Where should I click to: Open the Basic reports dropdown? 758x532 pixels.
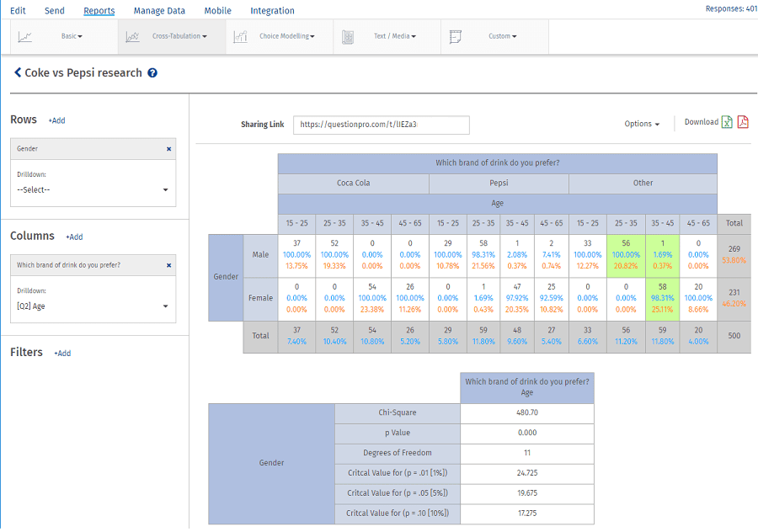[72, 36]
